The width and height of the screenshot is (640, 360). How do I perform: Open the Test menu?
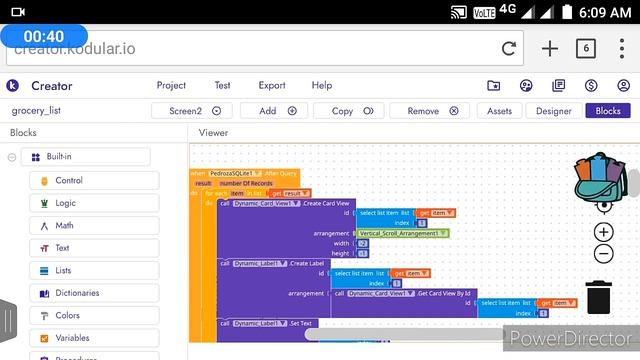pos(222,85)
